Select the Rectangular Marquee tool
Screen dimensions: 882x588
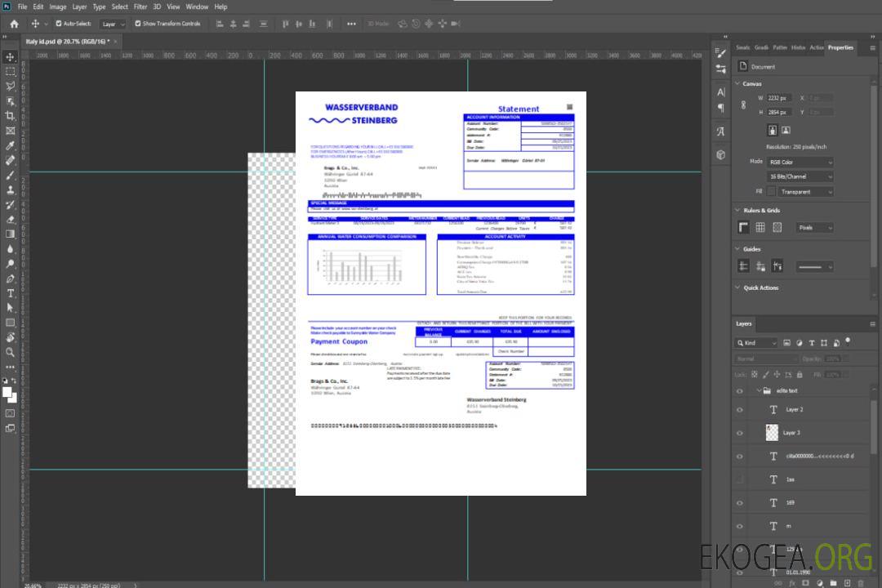pos(11,72)
